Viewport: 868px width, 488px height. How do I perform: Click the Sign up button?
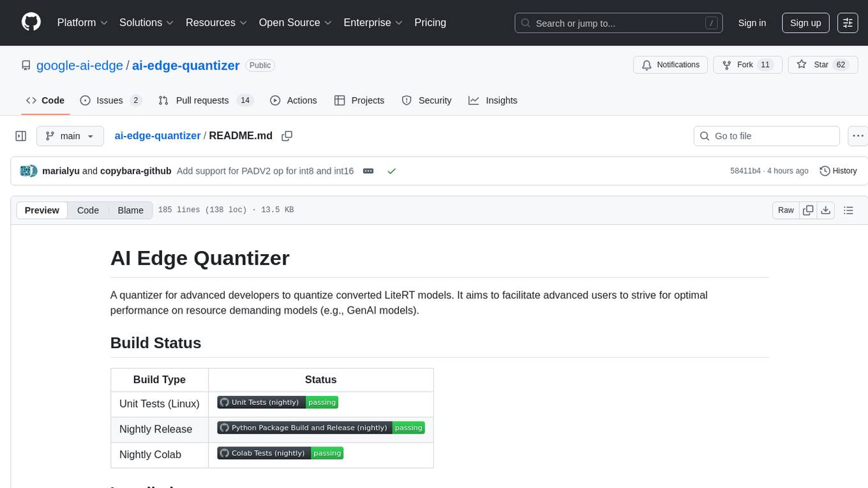click(x=805, y=22)
